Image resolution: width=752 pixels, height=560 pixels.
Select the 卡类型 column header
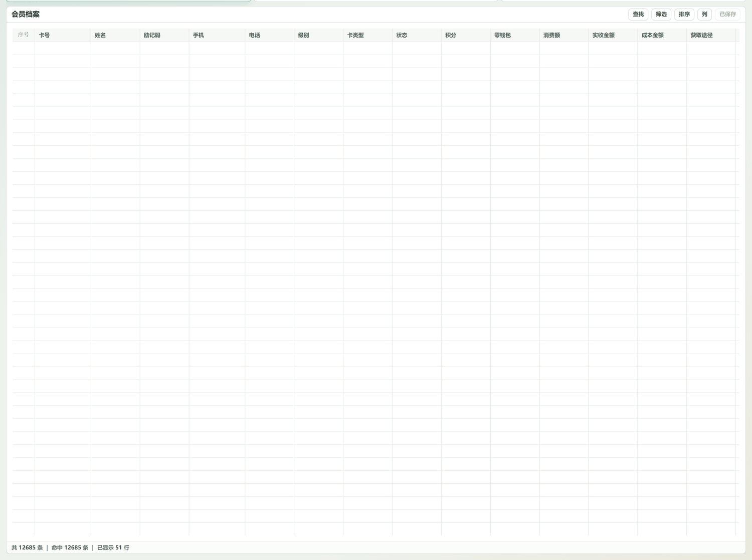pos(368,35)
